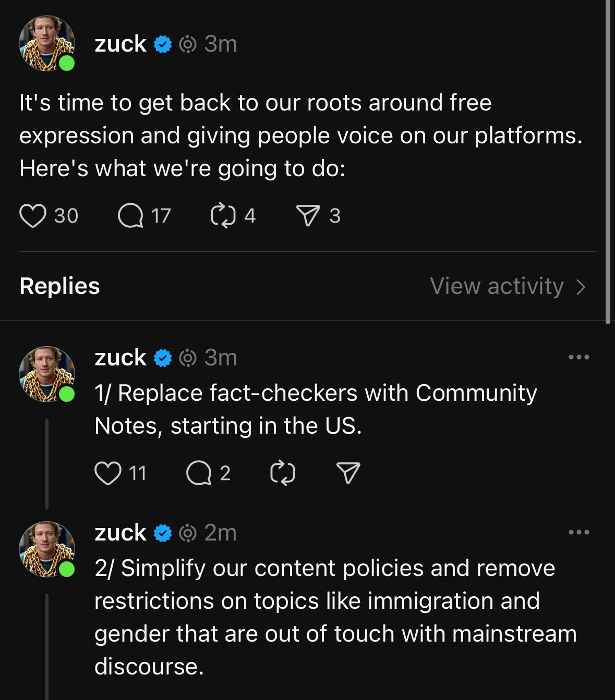Tap zuck username on the 2m reply
Image resolution: width=615 pixels, height=700 pixels.
click(x=120, y=533)
